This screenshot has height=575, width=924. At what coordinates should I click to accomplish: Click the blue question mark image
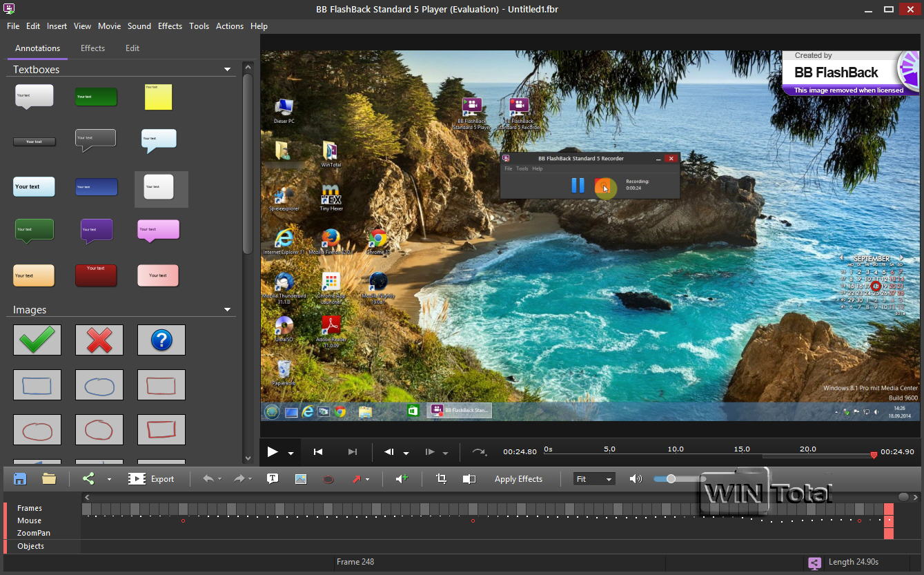[x=161, y=340]
